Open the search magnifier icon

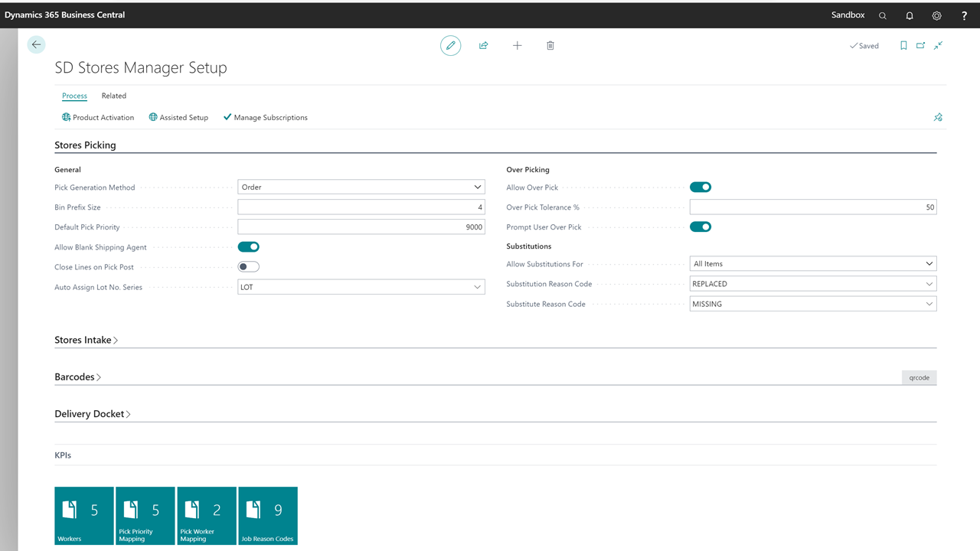[883, 15]
